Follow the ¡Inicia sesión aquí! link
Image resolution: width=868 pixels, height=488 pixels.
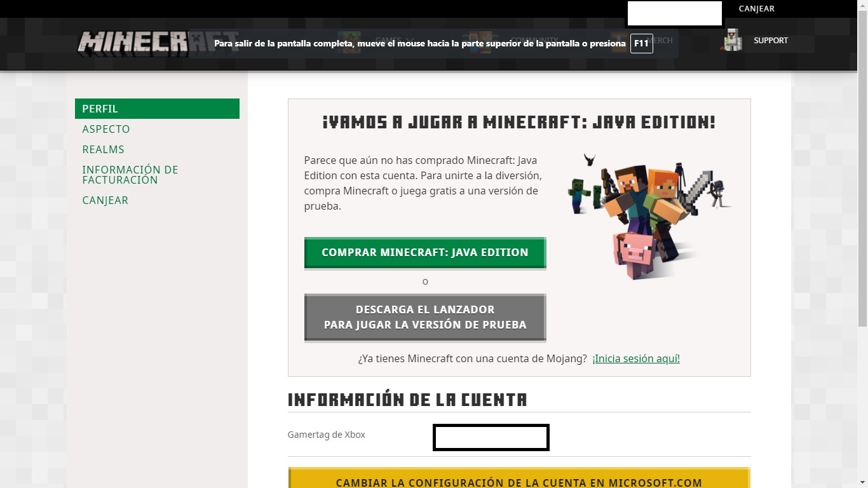coord(636,358)
